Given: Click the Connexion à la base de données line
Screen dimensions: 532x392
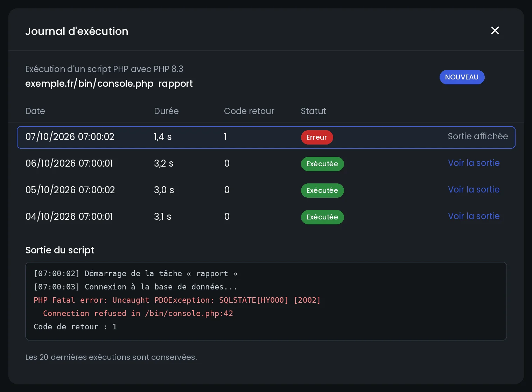Looking at the screenshot, I should tap(135, 287).
